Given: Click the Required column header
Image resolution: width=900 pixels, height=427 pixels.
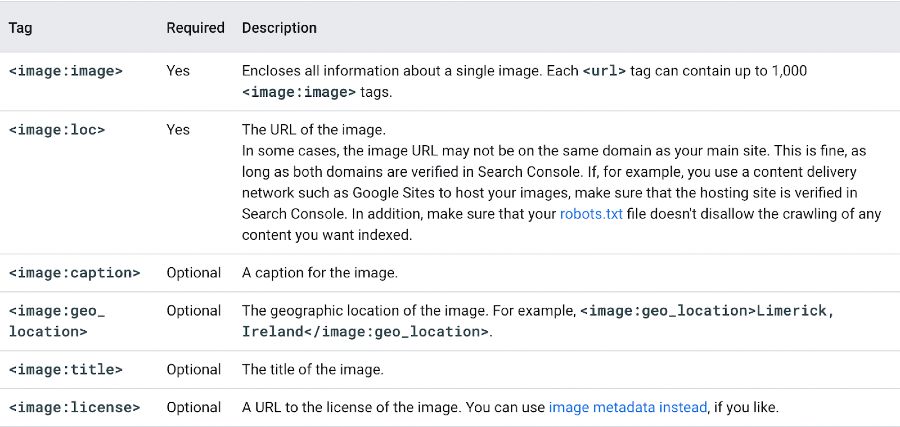Looking at the screenshot, I should 195,28.
